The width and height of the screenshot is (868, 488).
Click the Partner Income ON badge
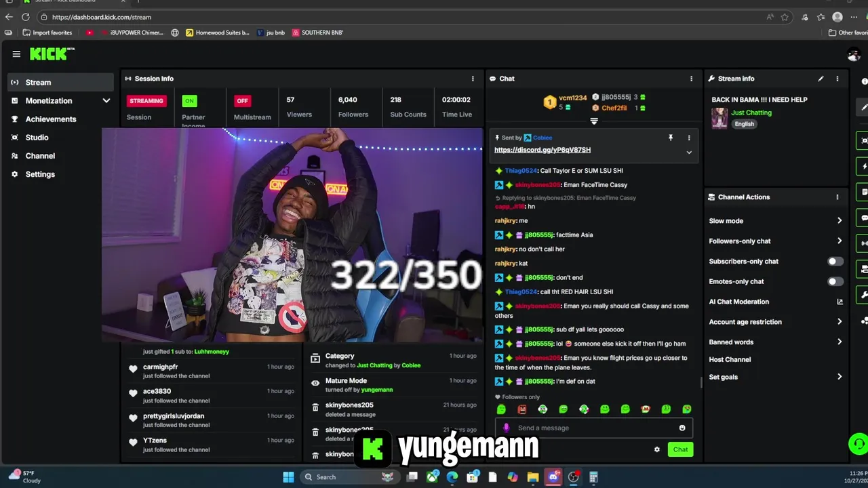[189, 101]
